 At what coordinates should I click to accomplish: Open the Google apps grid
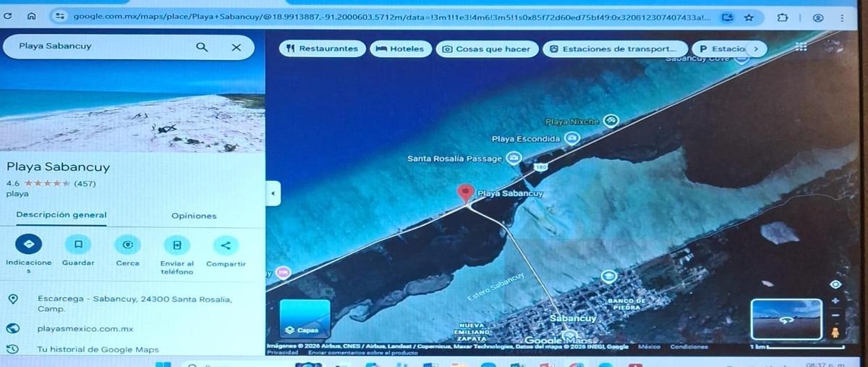click(801, 46)
